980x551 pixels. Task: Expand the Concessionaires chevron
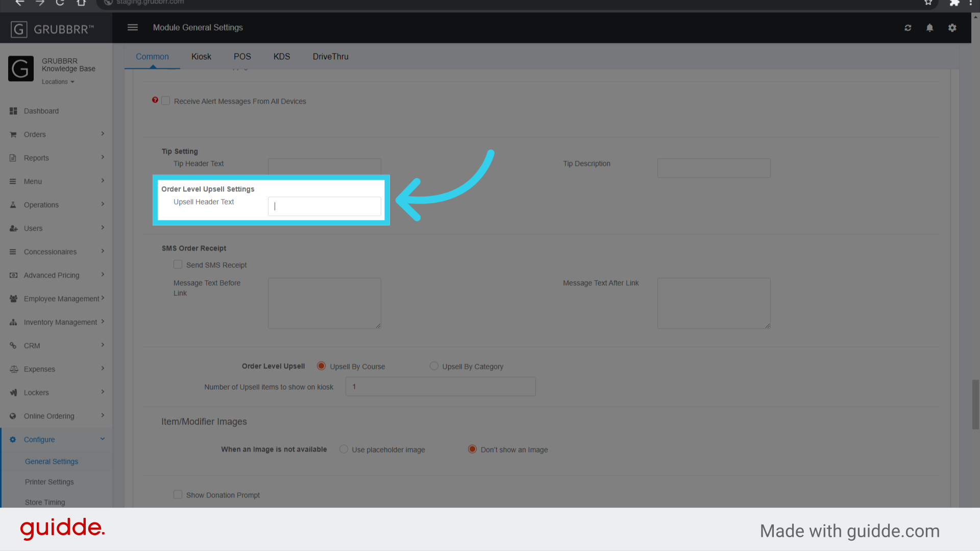[103, 252]
